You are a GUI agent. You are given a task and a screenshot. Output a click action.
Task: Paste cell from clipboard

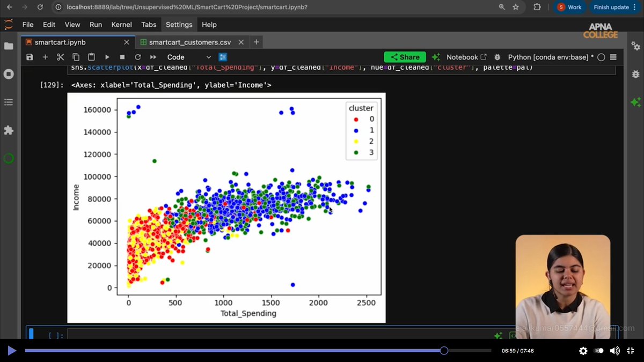91,57
